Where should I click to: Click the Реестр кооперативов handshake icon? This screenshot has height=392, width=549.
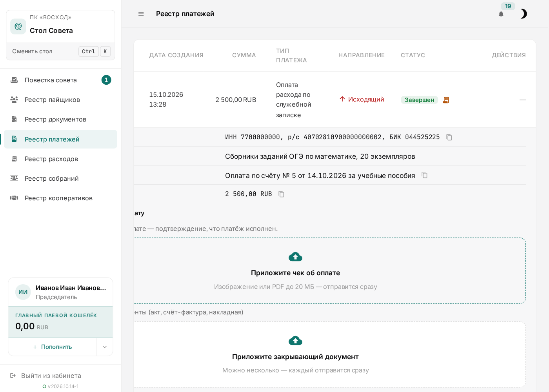[14, 198]
